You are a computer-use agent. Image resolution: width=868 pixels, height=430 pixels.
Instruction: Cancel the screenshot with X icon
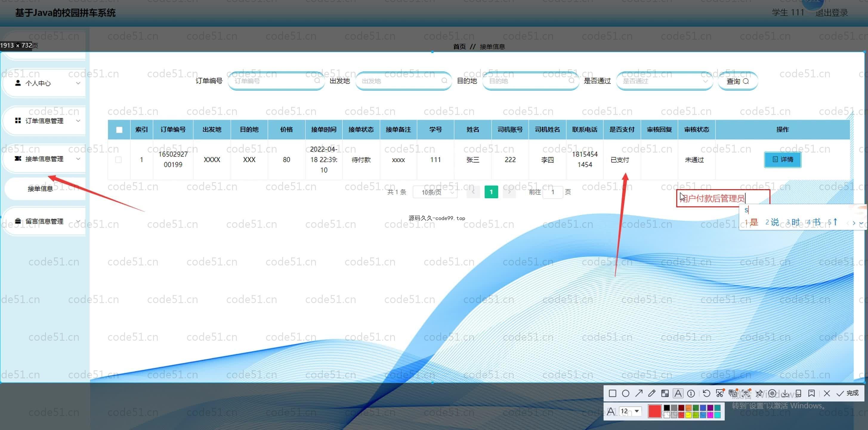(x=827, y=393)
